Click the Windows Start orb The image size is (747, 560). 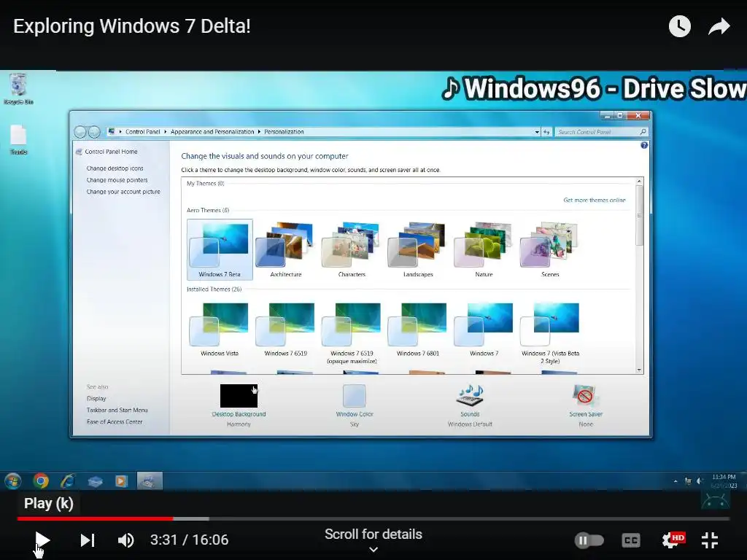[13, 481]
